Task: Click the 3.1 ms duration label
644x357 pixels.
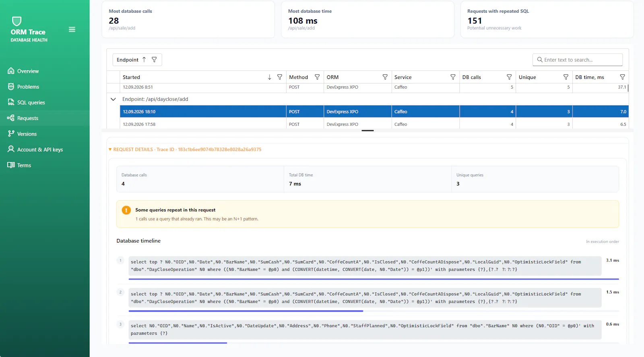Action: tap(613, 260)
